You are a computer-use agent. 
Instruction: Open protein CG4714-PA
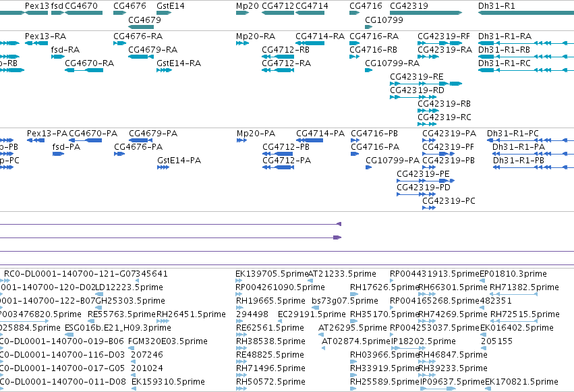[320, 134]
